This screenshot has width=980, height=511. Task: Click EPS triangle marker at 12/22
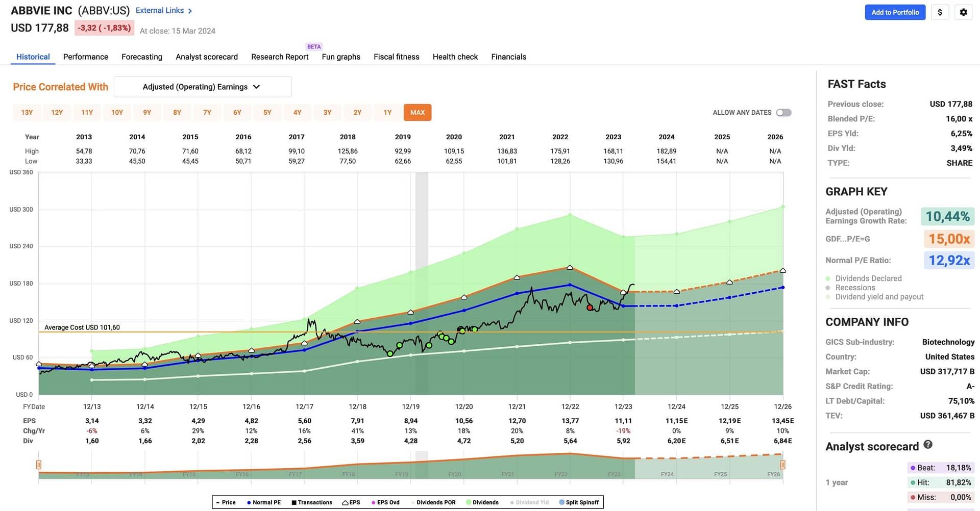(x=570, y=267)
